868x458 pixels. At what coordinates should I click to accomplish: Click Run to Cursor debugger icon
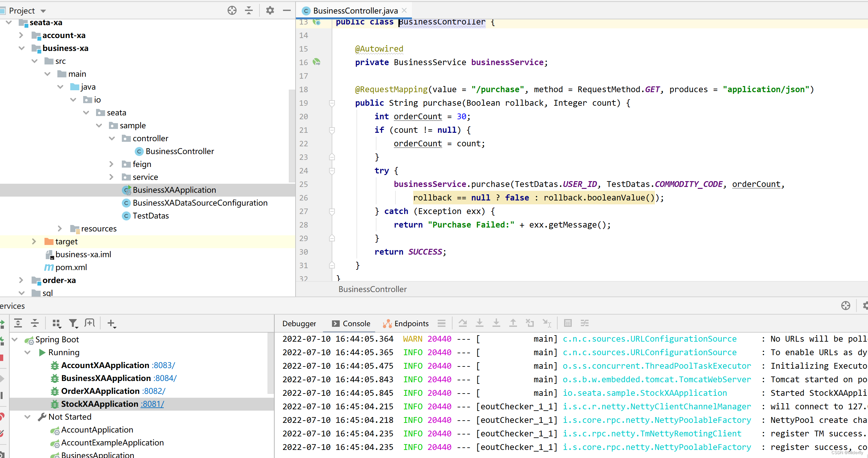[x=547, y=323]
